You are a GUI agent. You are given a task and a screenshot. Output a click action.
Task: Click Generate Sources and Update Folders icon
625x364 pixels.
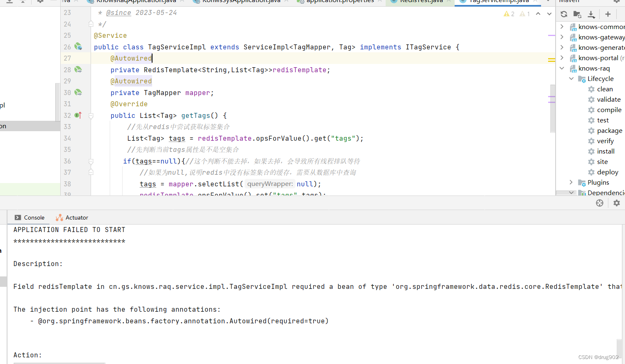tap(577, 14)
